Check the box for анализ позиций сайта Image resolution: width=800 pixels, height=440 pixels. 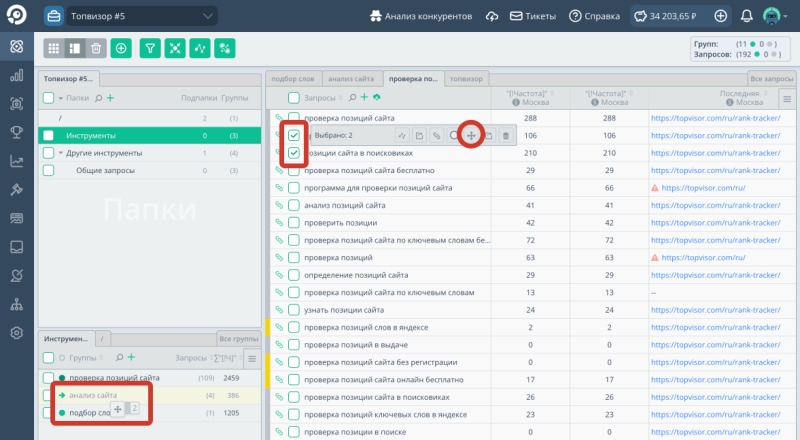294,205
